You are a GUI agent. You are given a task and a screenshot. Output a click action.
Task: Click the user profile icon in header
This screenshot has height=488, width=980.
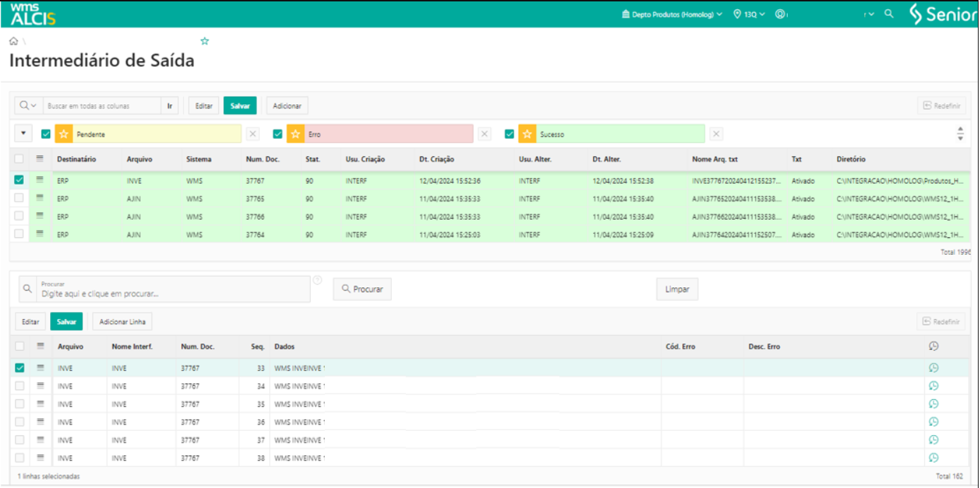(780, 14)
